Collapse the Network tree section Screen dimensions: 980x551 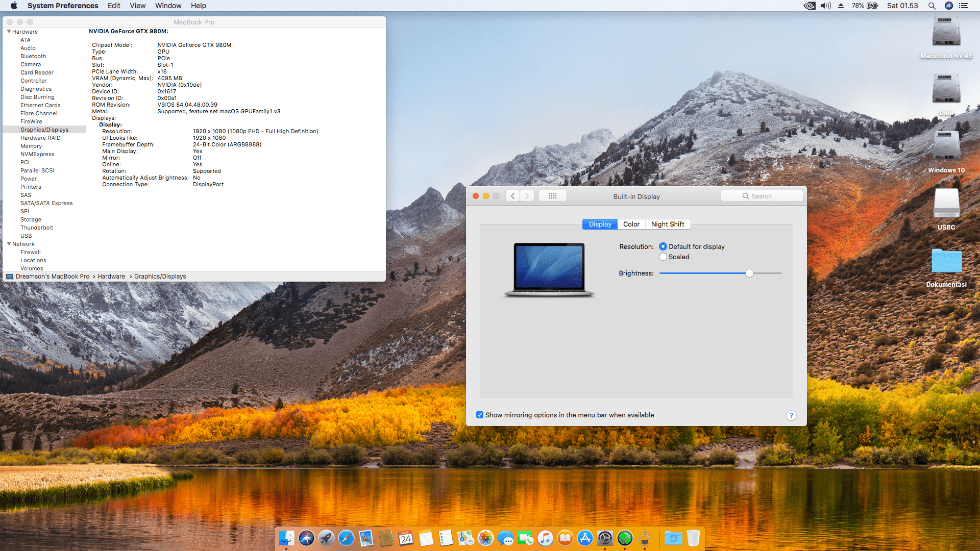point(9,244)
